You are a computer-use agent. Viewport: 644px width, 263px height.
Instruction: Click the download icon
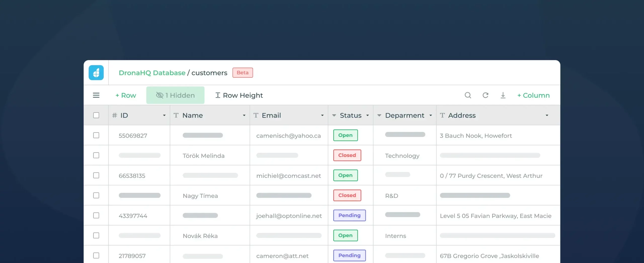coord(503,95)
